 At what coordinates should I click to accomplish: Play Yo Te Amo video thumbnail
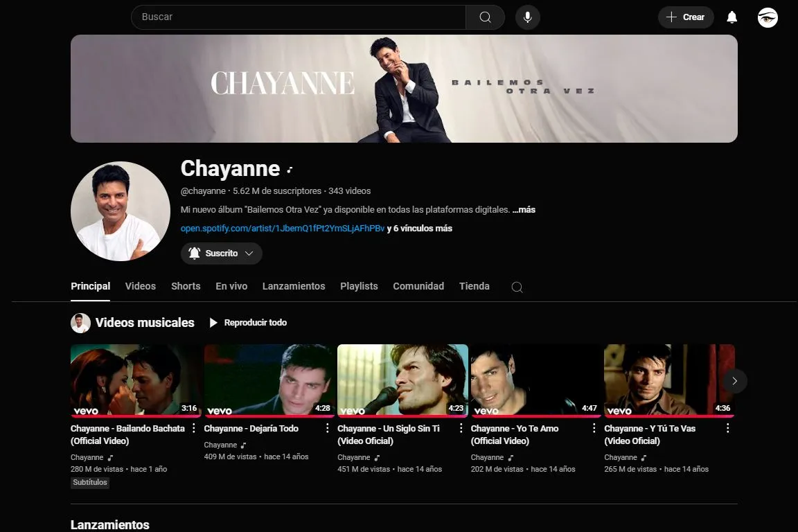coord(535,381)
